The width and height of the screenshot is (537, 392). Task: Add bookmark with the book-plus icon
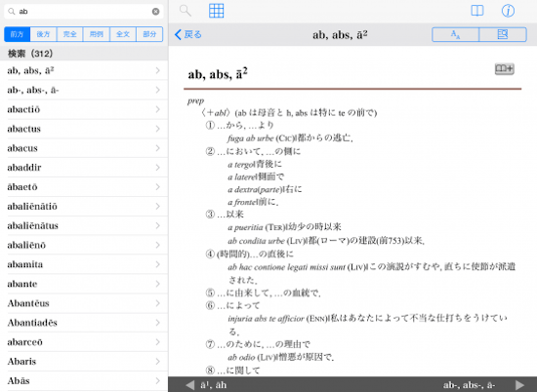coord(505,69)
